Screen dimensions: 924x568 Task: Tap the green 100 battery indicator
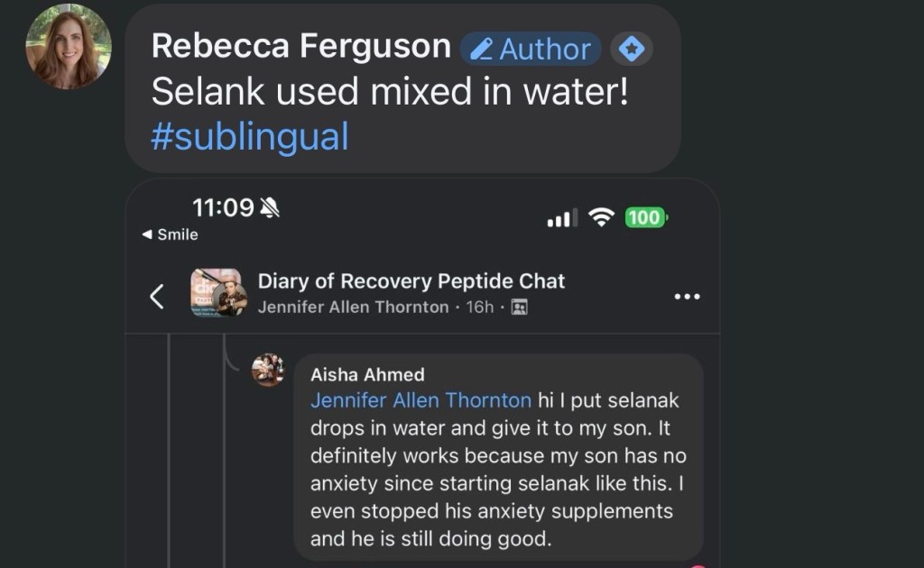(645, 217)
